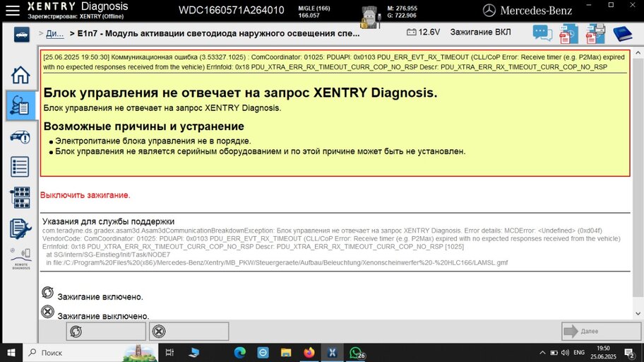Go to the Home sidebar icon

coord(20,75)
